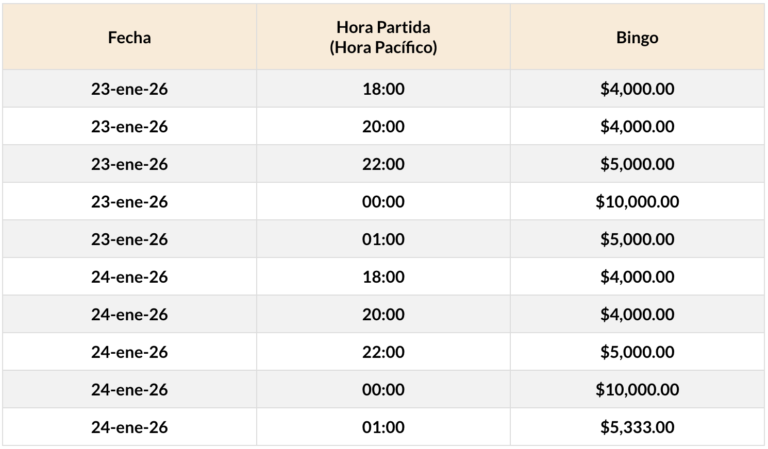Select the $4,000.00 prize for 23-ene-26 at 20:00
Image resolution: width=768 pixels, height=449 pixels.
point(637,127)
